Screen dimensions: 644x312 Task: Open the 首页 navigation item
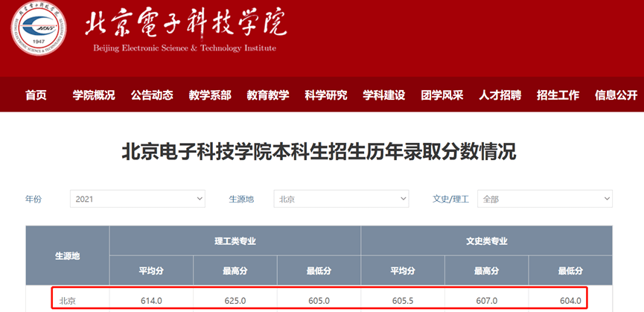pos(36,95)
